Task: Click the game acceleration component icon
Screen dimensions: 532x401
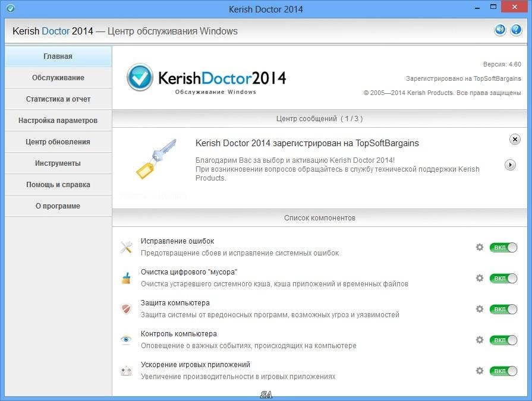Action: point(126,371)
